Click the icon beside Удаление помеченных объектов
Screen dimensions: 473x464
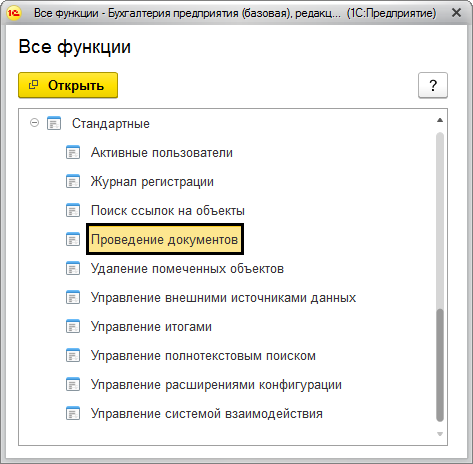(73, 269)
